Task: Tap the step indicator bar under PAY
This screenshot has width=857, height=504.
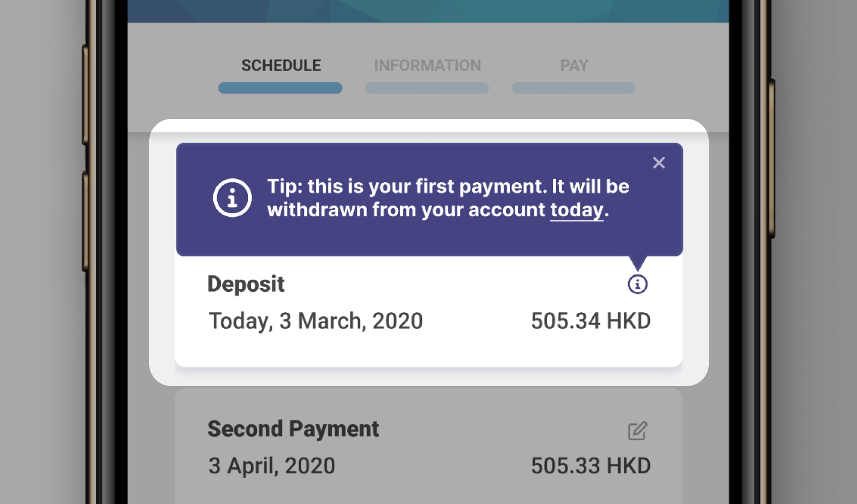Action: [573, 88]
